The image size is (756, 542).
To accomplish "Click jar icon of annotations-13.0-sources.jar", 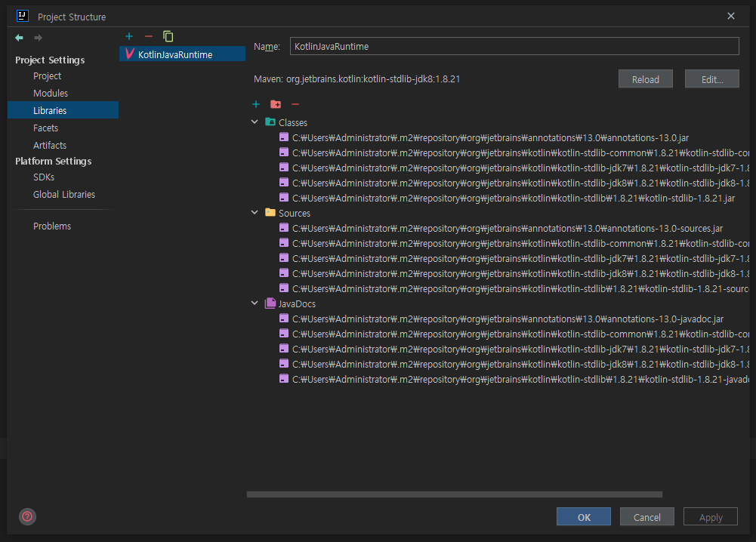I will point(284,228).
